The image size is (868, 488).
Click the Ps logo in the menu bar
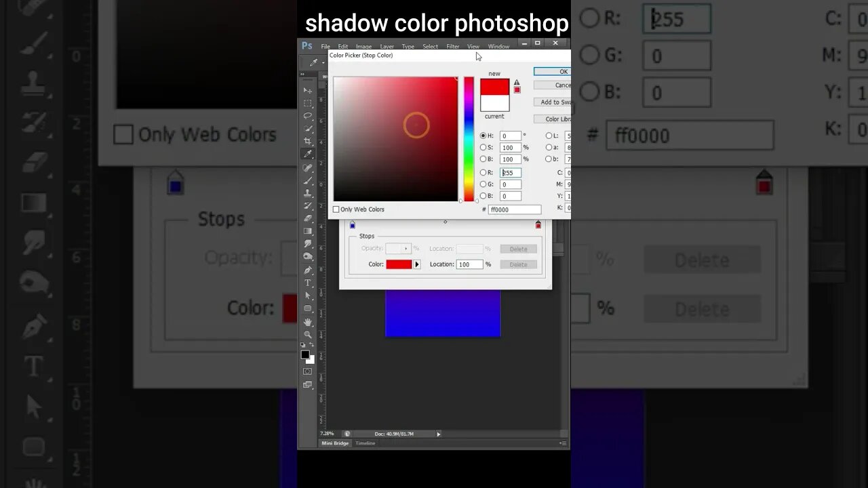[307, 46]
